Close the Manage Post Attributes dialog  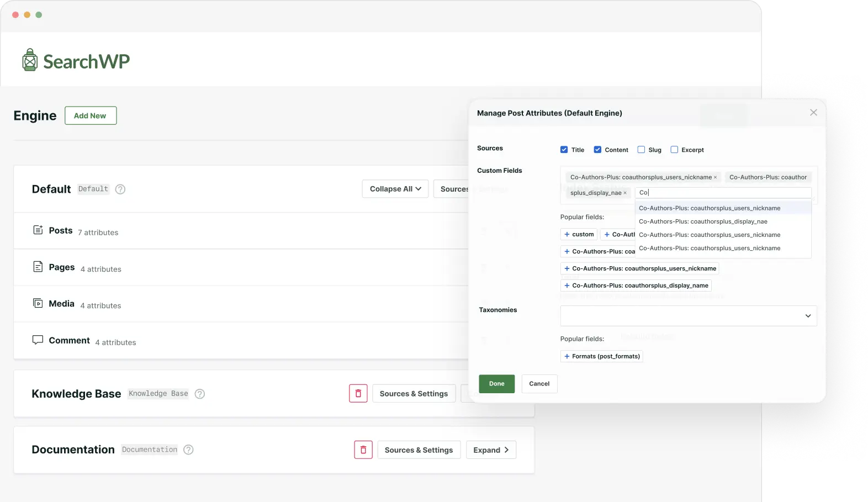813,113
